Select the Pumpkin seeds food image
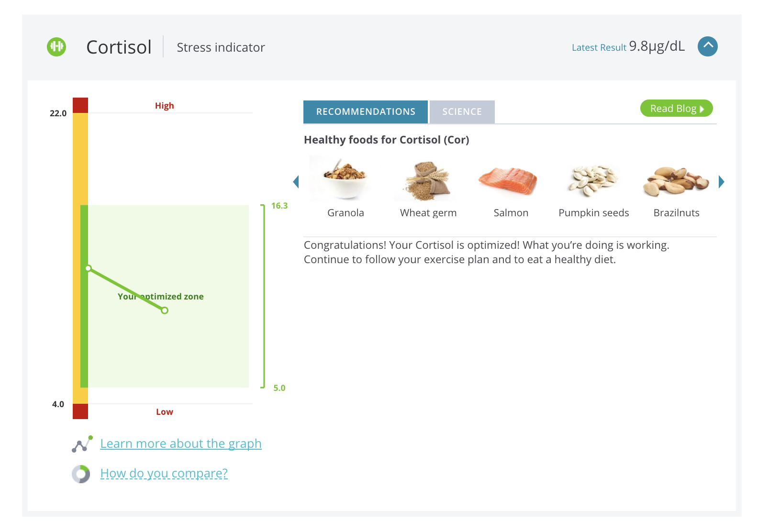This screenshot has height=532, width=758. point(592,180)
